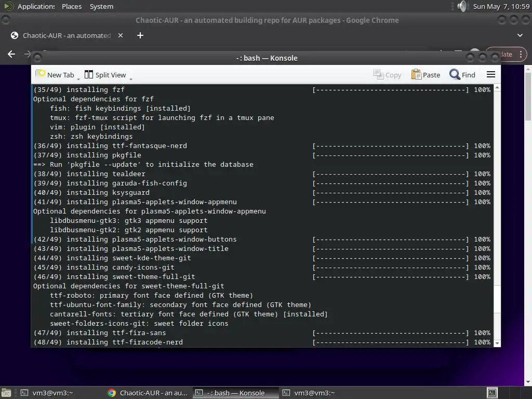The width and height of the screenshot is (532, 399).
Task: Open the Applications menu
Action: coord(36,6)
